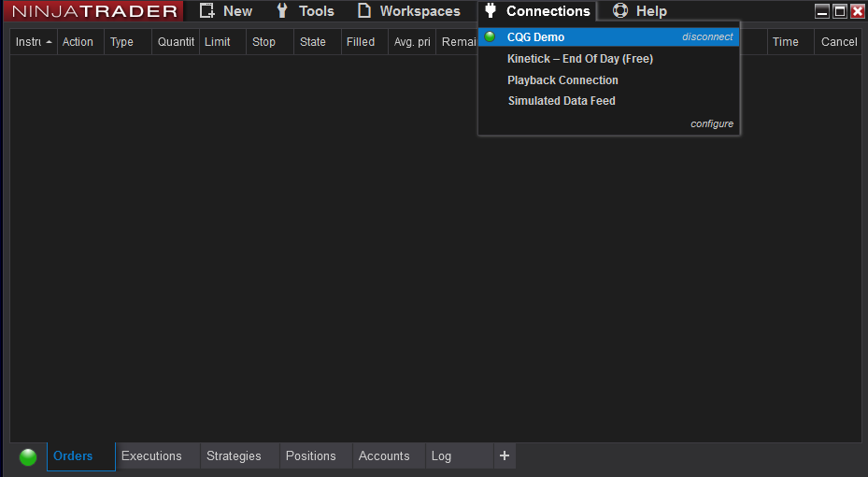Choose the Playback Connection entry

[562, 80]
